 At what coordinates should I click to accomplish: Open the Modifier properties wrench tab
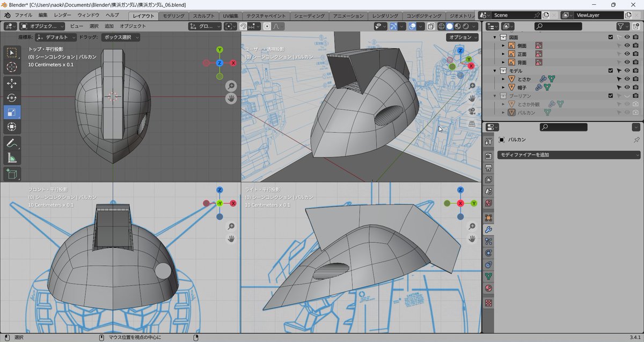(x=488, y=229)
